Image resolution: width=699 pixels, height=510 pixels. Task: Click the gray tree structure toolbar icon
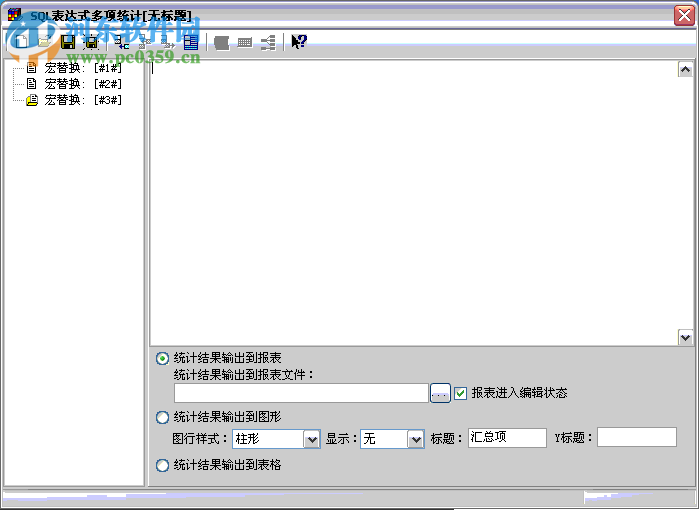click(268, 43)
